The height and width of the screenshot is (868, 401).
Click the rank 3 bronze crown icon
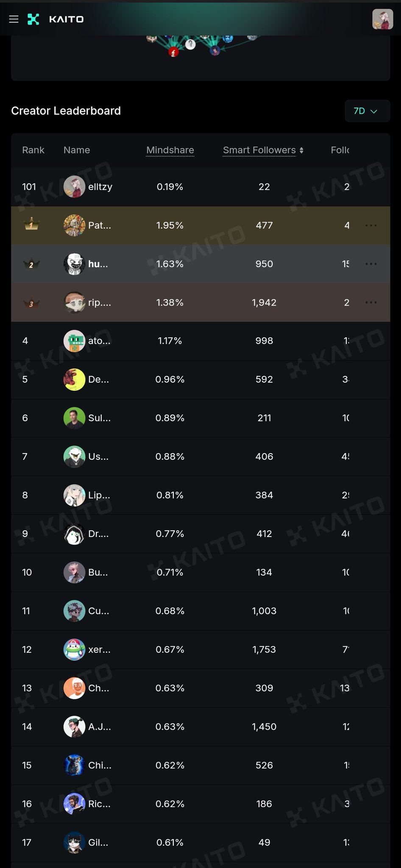[31, 303]
